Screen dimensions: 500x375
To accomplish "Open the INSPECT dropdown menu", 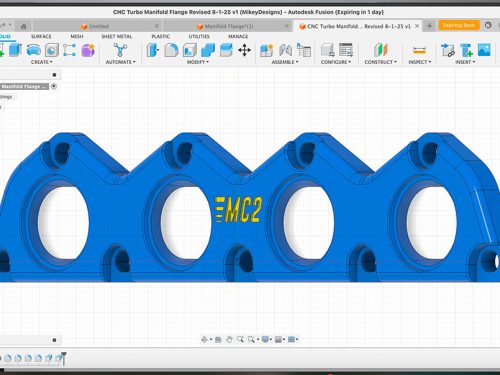I will point(420,62).
